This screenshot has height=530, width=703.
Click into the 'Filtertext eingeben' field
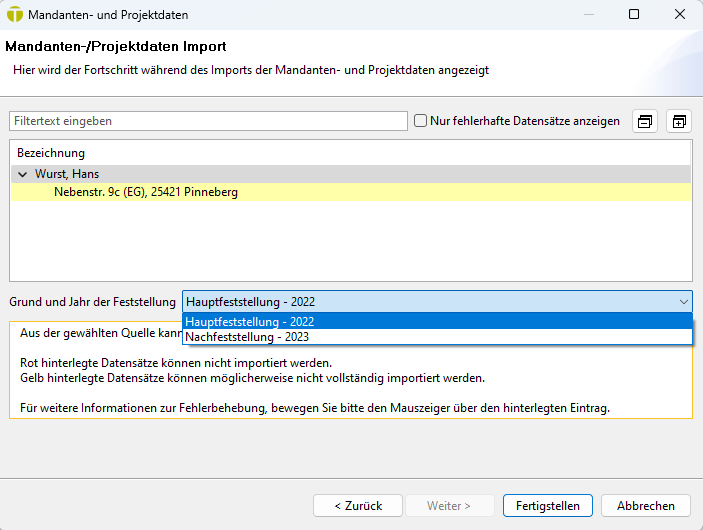click(208, 121)
